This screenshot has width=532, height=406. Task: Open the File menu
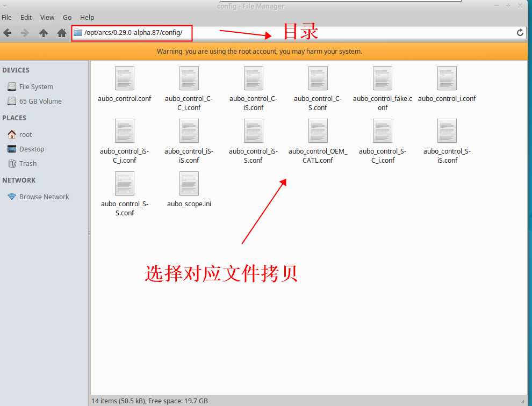[x=6, y=17]
